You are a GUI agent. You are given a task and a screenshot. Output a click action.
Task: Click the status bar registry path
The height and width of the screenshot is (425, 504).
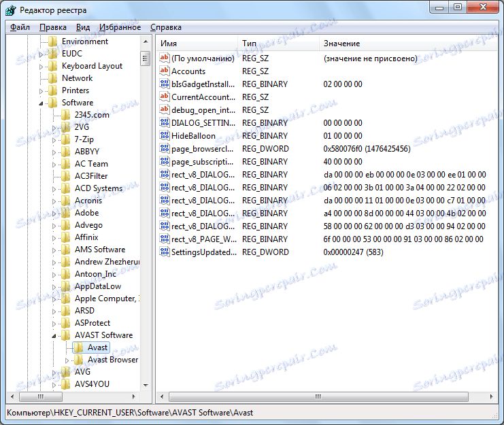click(130, 413)
